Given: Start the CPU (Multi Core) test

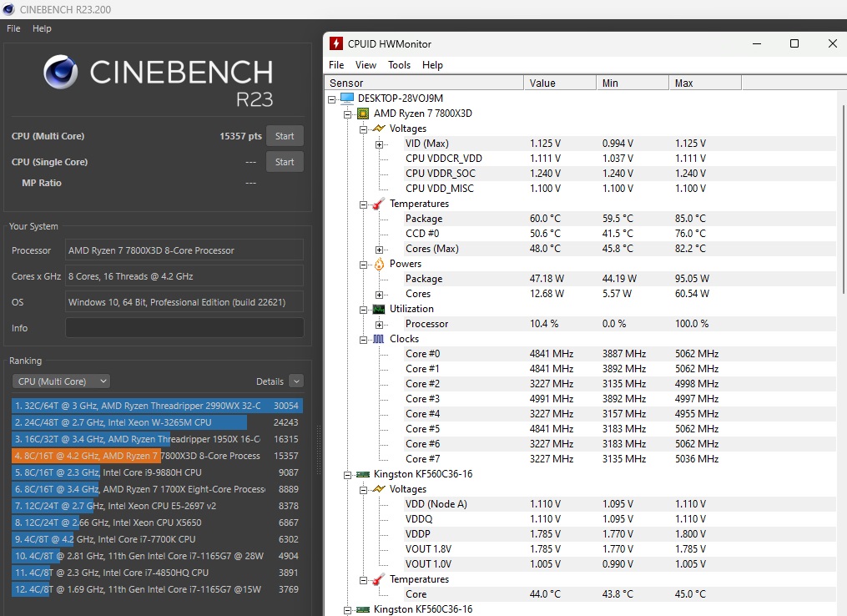Looking at the screenshot, I should click(x=285, y=136).
